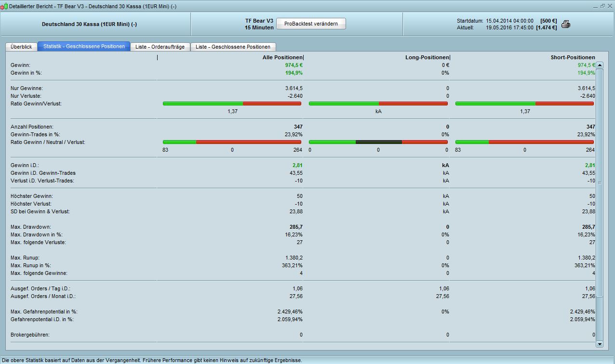Click the disclaimer text in status bar

[152, 360]
